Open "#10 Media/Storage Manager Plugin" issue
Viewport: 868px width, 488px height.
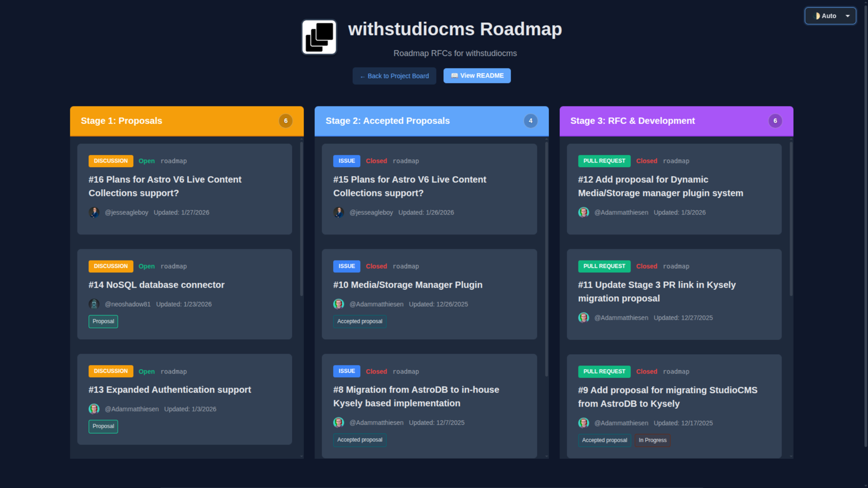tap(408, 285)
